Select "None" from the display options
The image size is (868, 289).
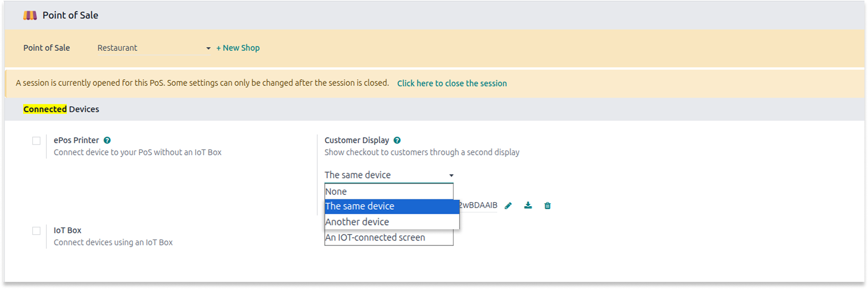pyautogui.click(x=389, y=192)
